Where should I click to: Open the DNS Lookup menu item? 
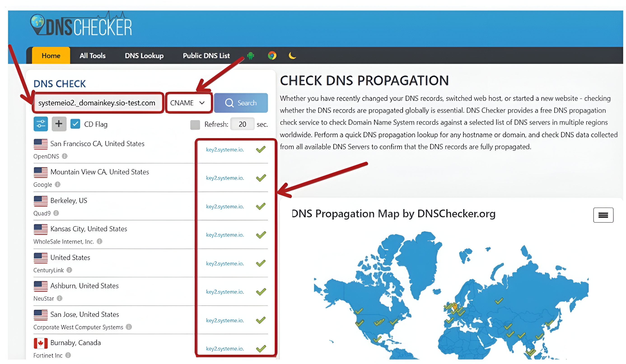pyautogui.click(x=144, y=55)
